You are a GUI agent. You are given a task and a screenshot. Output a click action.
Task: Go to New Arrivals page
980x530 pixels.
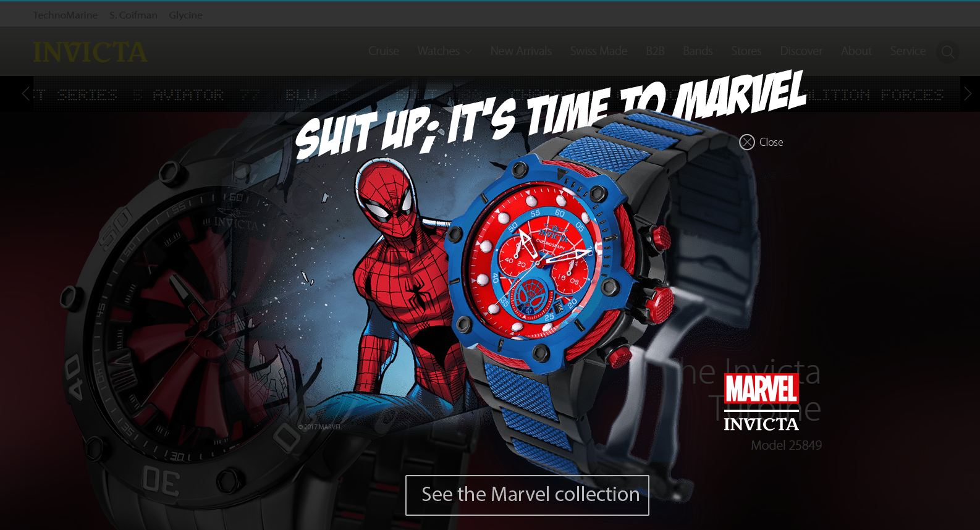coord(521,51)
